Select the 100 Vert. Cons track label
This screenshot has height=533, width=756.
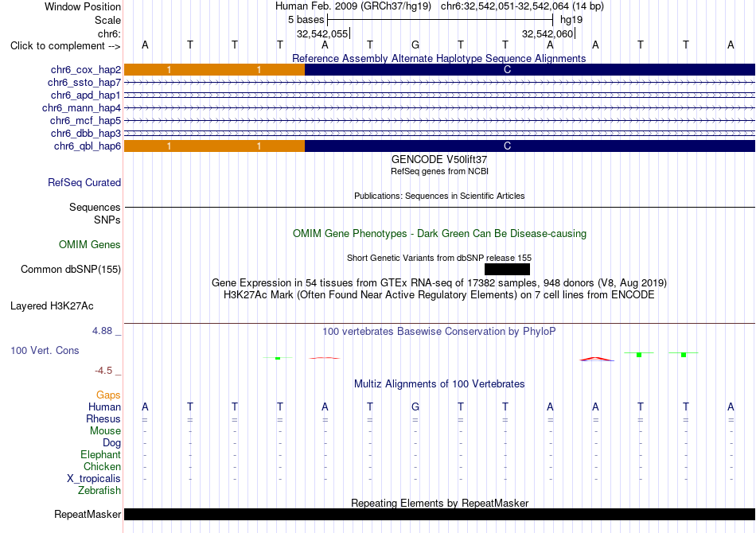tap(45, 350)
